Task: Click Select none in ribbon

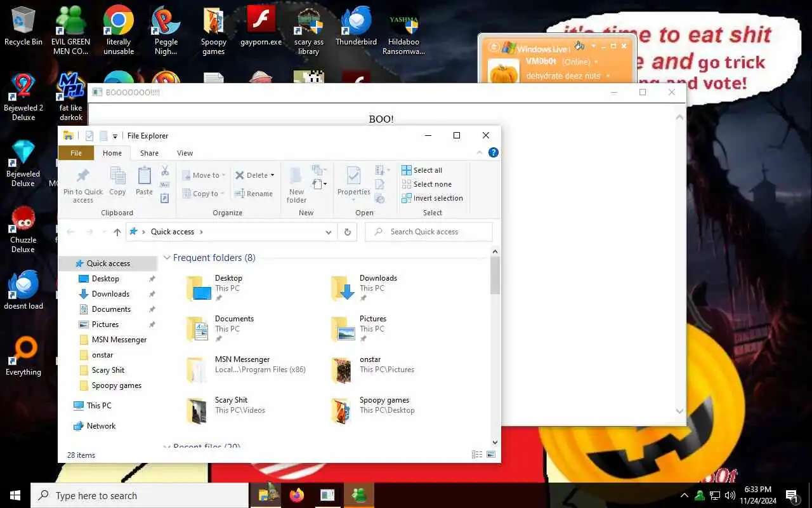Action: coord(426,184)
